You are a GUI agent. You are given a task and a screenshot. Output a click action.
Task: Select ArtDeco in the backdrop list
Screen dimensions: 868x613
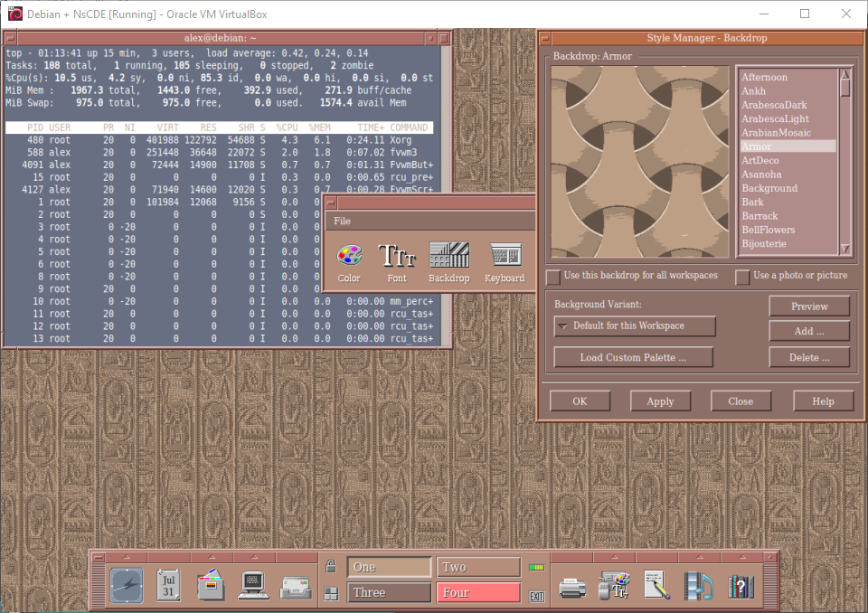[760, 160]
